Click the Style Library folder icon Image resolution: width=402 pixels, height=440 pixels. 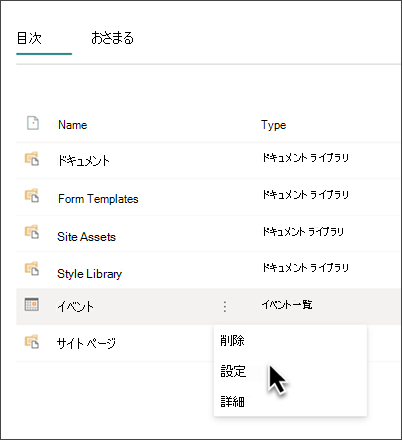[x=32, y=269]
